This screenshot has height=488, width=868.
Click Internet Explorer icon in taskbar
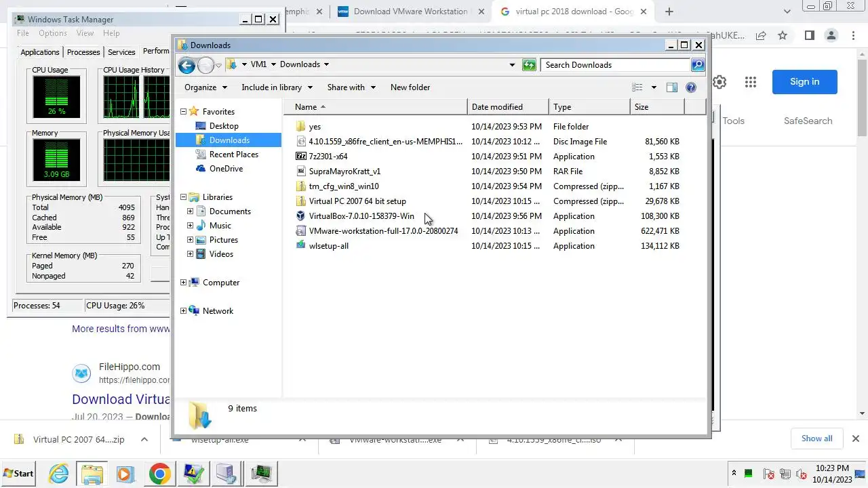[60, 473]
